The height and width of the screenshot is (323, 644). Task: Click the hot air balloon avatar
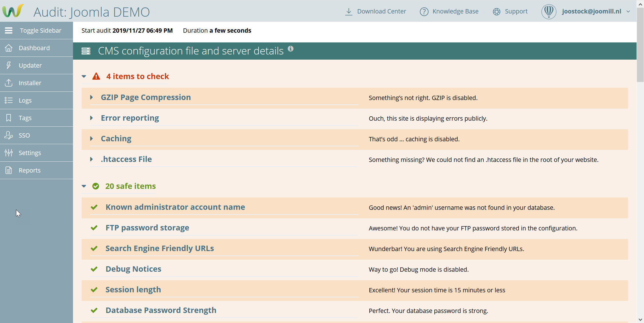(548, 11)
